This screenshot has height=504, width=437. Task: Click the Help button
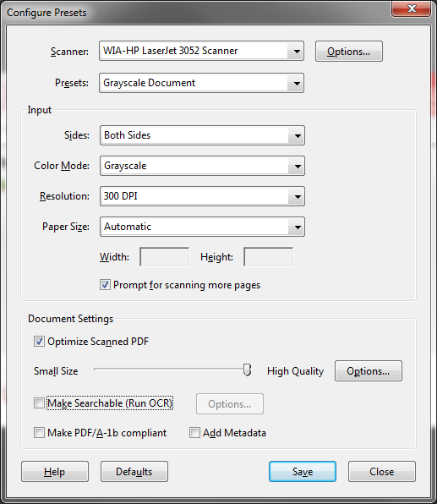pos(55,472)
